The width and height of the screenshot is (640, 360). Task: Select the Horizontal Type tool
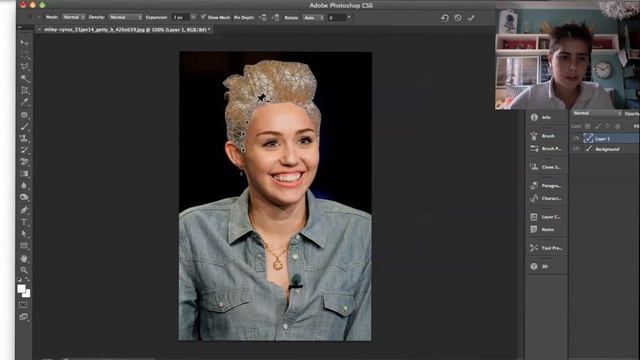pyautogui.click(x=24, y=222)
